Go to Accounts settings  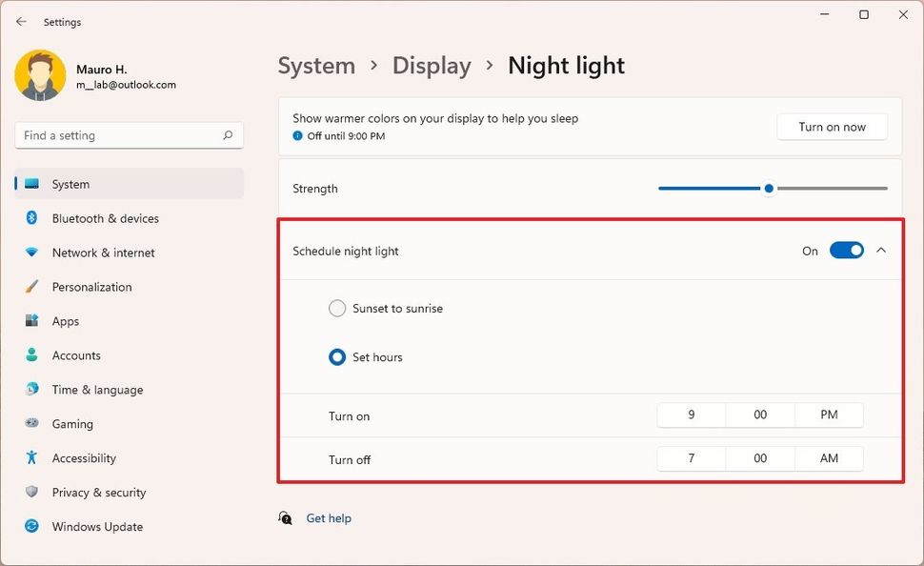pos(75,355)
